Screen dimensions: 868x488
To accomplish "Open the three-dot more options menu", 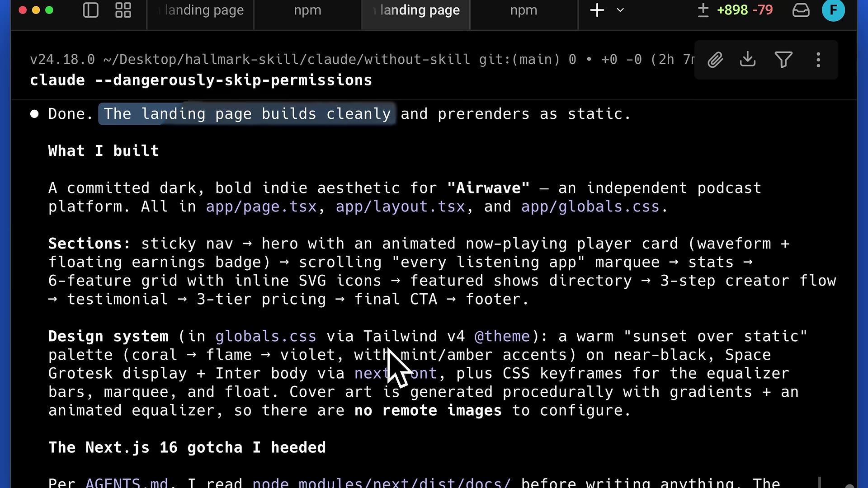I will point(818,60).
